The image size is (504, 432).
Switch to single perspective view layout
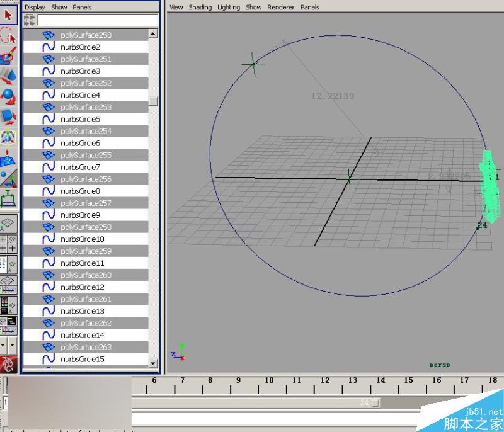click(x=8, y=224)
